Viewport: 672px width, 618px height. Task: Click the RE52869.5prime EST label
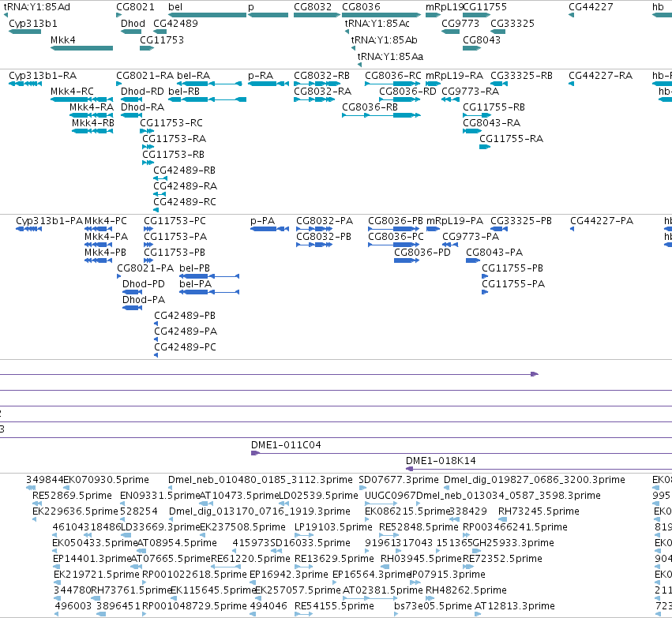click(x=72, y=496)
